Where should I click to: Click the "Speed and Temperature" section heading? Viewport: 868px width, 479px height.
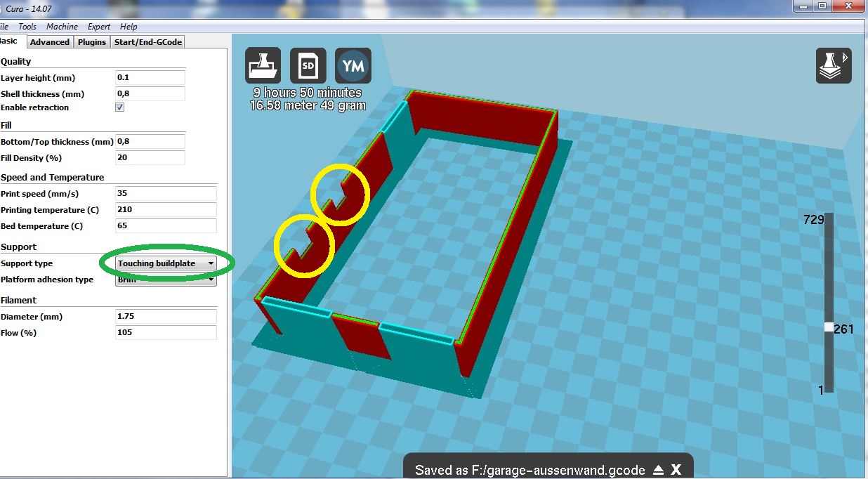[52, 178]
